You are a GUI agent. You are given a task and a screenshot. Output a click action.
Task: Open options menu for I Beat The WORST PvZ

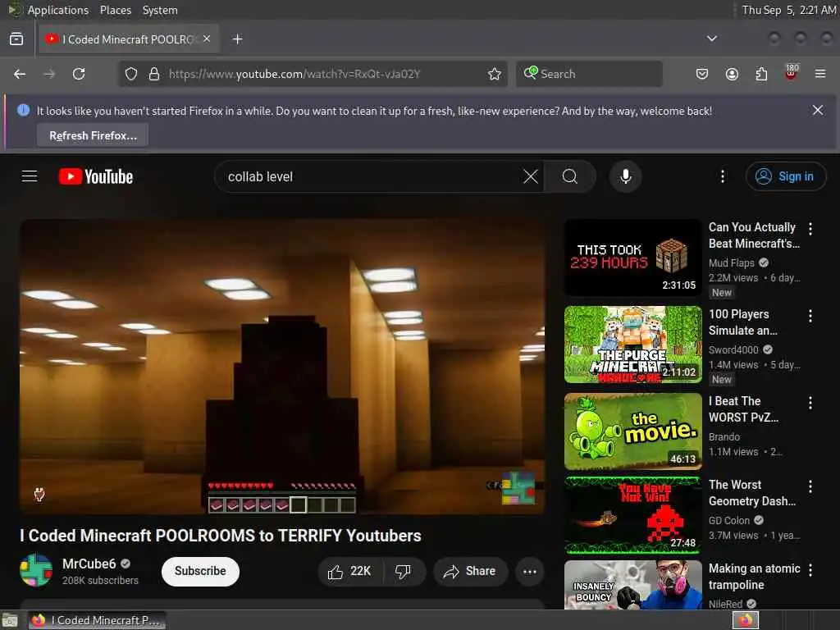tap(810, 402)
